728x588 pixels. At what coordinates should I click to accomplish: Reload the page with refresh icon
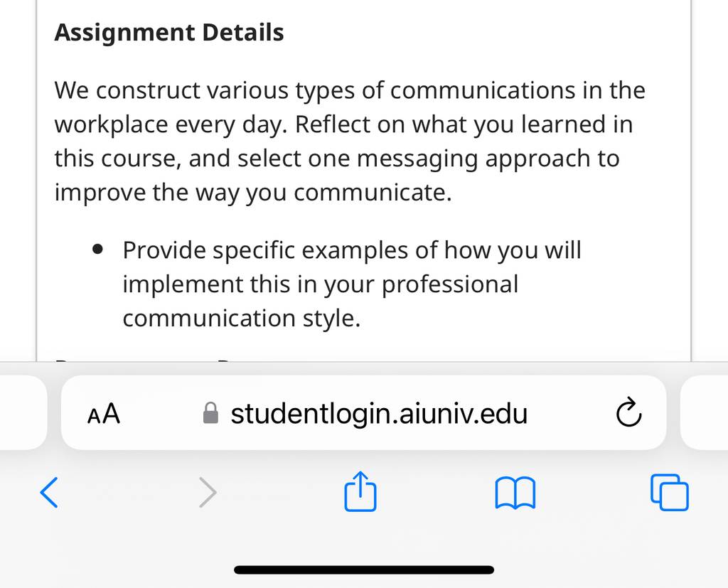tap(628, 412)
